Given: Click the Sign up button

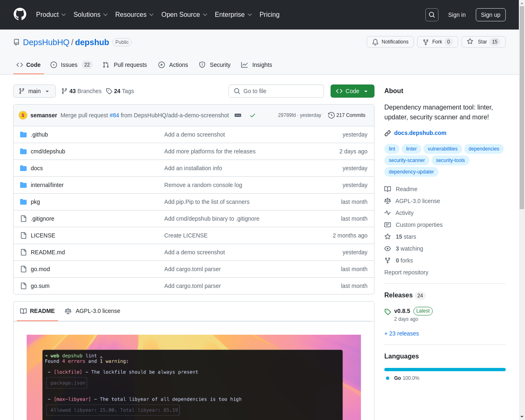Looking at the screenshot, I should [x=491, y=15].
